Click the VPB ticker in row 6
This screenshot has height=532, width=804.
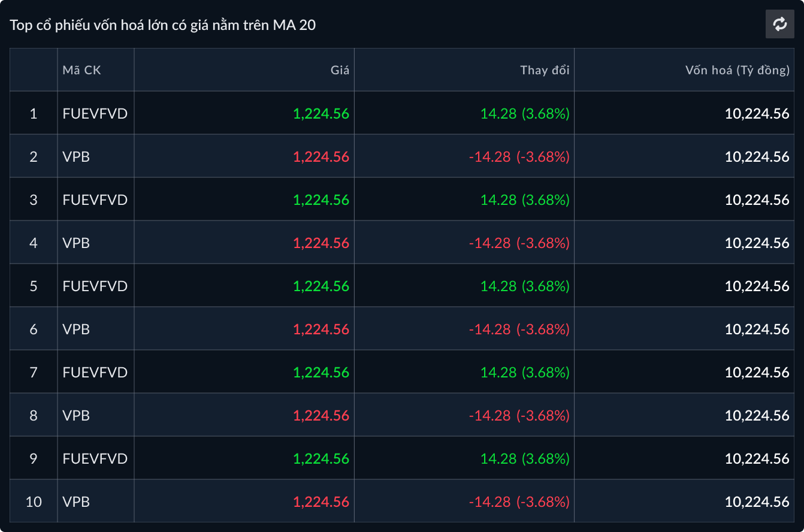[76, 329]
